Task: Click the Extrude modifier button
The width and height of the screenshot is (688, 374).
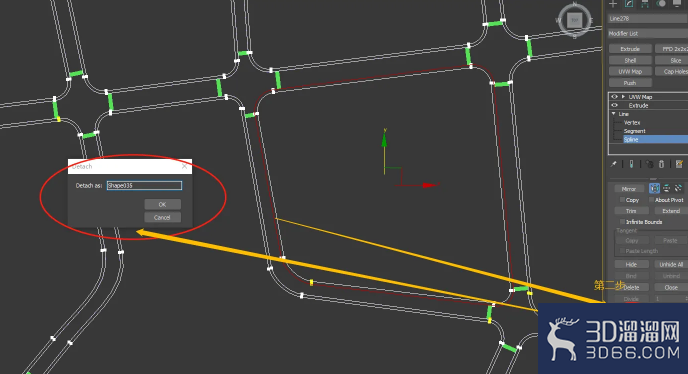Action: tap(630, 49)
